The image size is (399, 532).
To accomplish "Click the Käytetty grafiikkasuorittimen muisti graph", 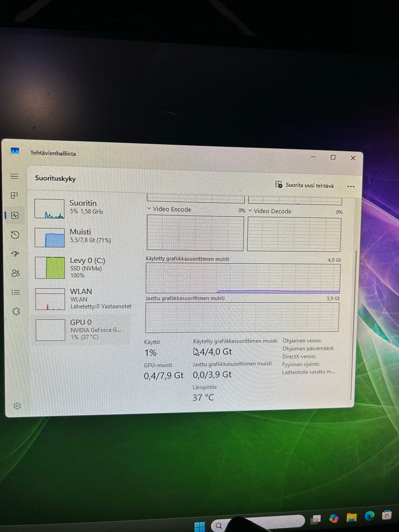I will click(243, 278).
